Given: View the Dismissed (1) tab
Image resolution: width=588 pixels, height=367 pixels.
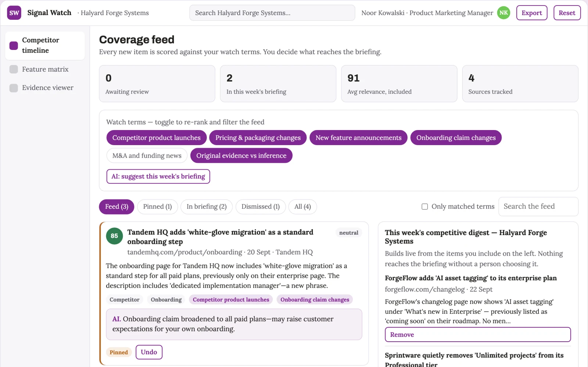Looking at the screenshot, I should coord(261,206).
